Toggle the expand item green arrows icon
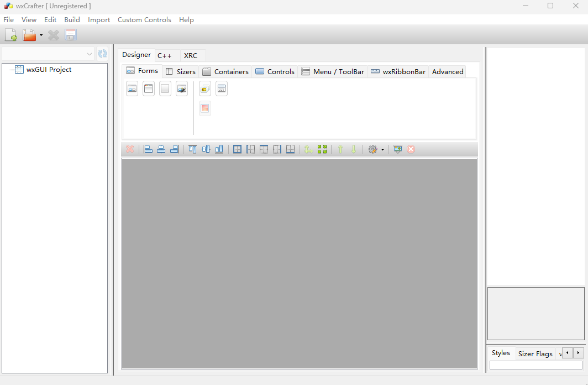 pos(322,149)
